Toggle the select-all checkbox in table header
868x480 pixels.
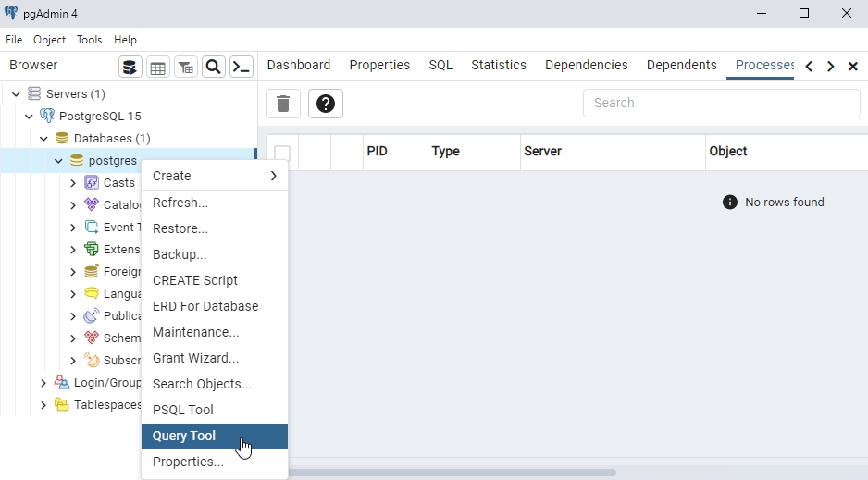pos(282,153)
